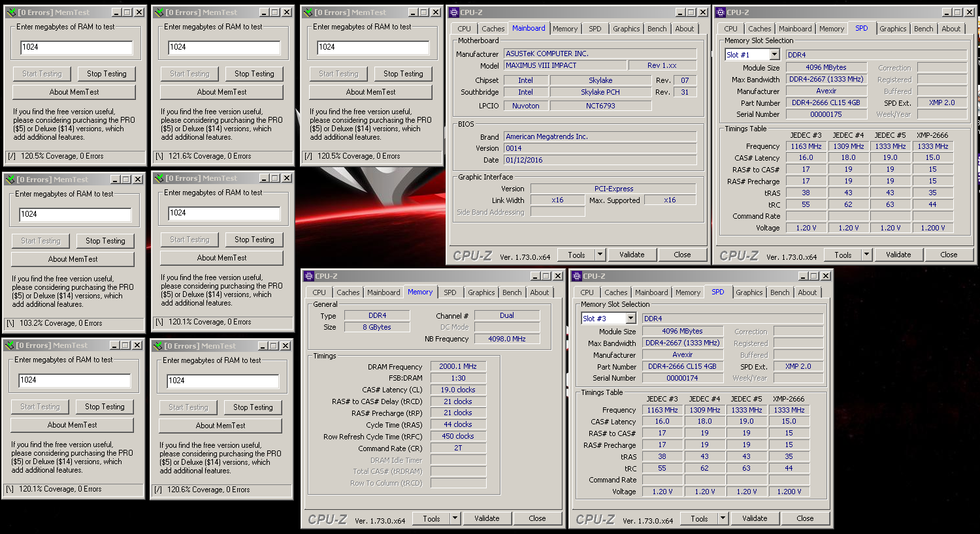
Task: Click Close button in Slot #1 window
Action: click(x=949, y=255)
